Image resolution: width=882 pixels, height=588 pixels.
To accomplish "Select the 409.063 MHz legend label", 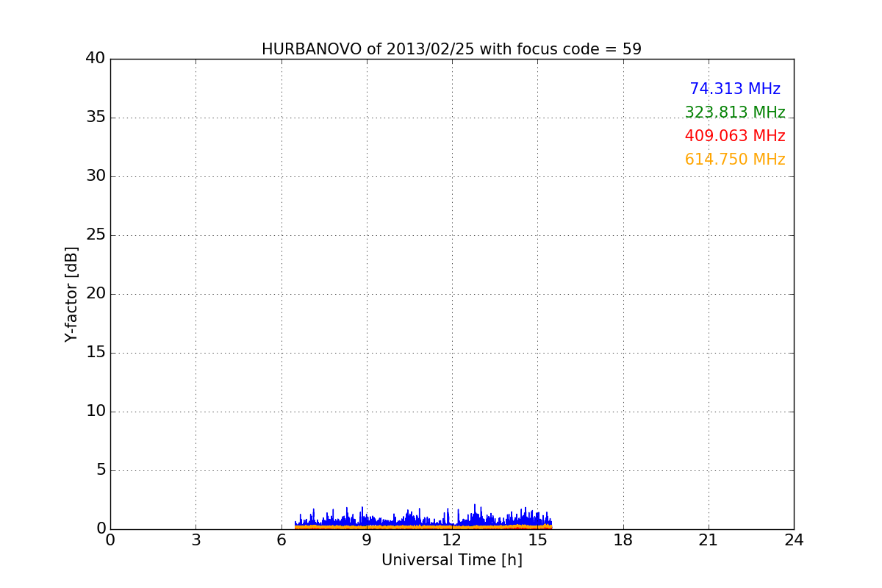I will pyautogui.click(x=735, y=136).
